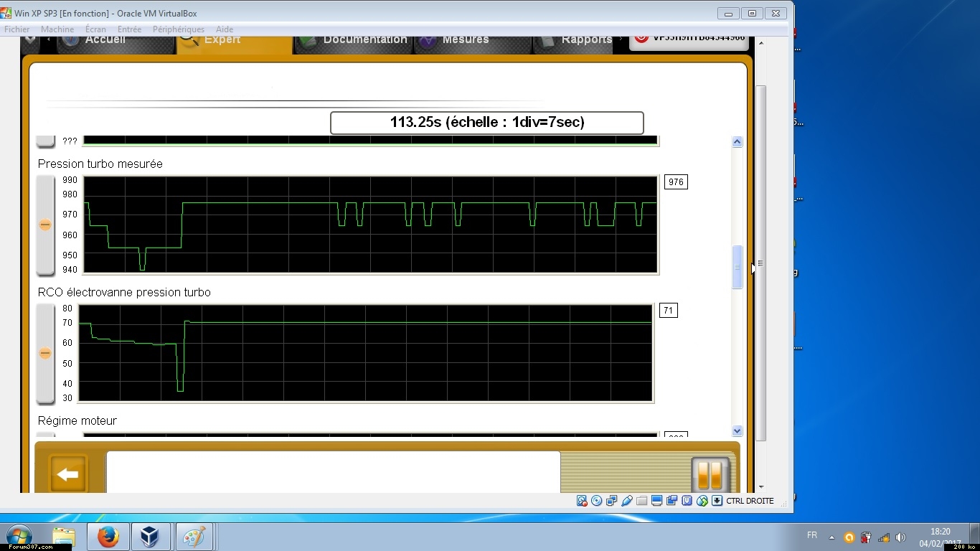Click the VirtualBox display monitor status icon
This screenshot has height=551, width=980.
656,501
